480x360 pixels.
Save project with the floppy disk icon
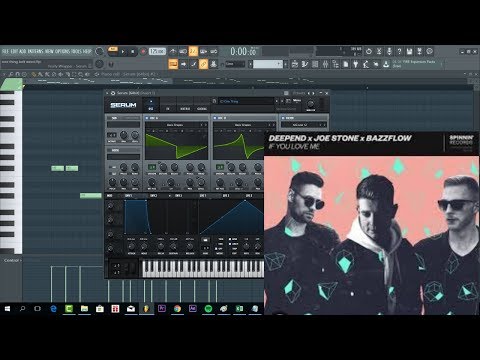tap(409, 51)
